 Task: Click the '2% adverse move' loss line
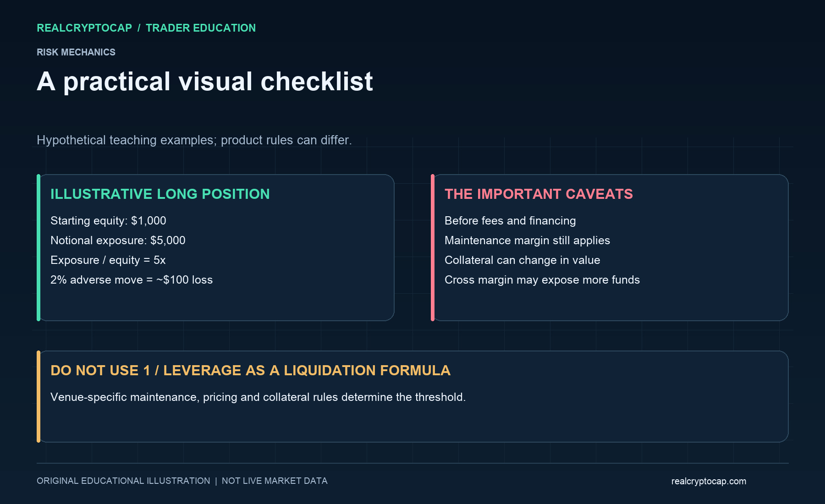coord(132,280)
